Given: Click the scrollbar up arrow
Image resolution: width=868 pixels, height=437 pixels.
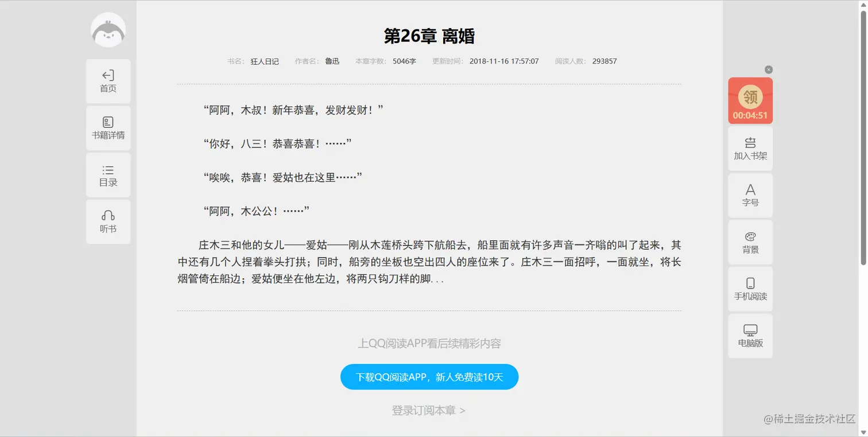Looking at the screenshot, I should (x=863, y=5).
